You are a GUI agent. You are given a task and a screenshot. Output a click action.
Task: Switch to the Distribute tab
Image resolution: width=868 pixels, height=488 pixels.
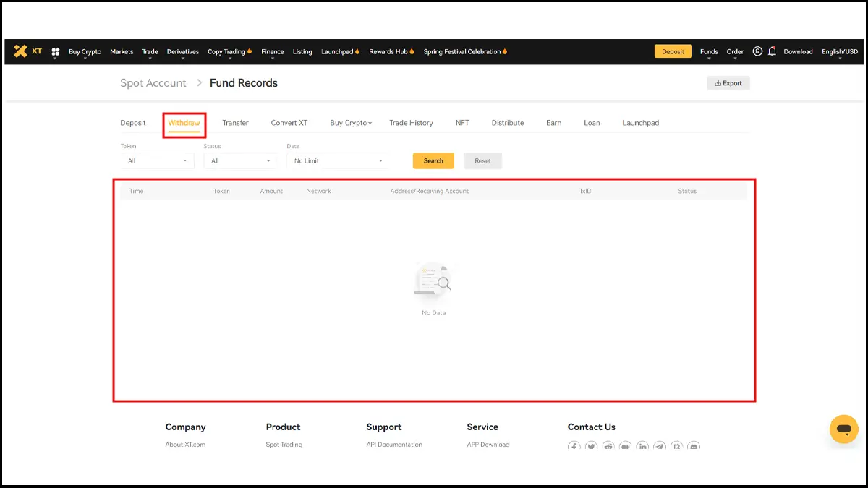coord(508,123)
